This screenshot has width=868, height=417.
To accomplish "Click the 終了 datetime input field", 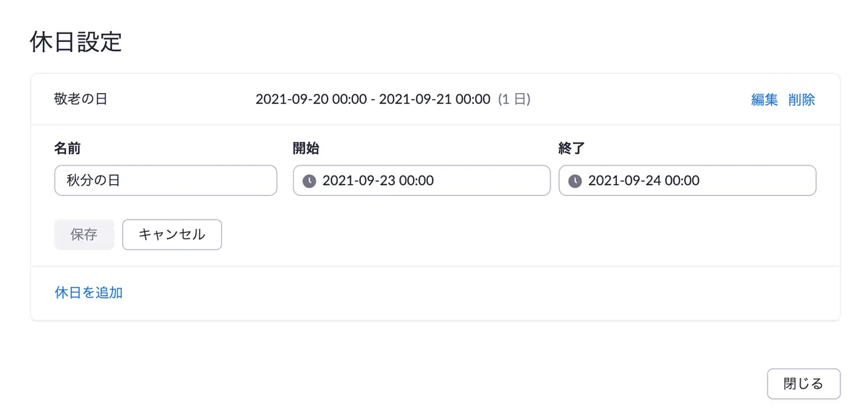I will point(687,181).
